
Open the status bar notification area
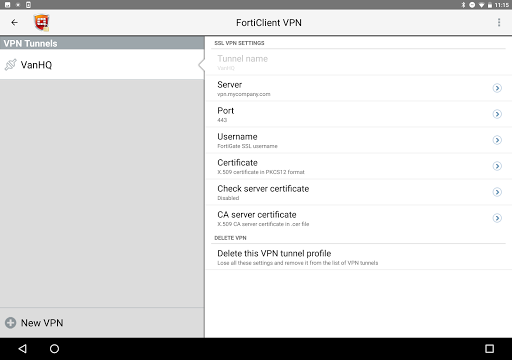[256, 5]
